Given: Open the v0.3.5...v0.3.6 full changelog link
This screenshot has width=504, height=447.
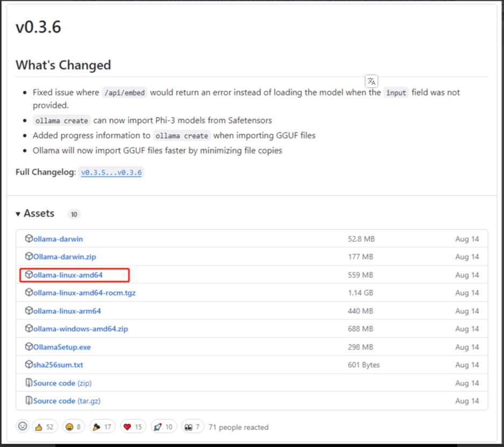Looking at the screenshot, I should point(111,173).
